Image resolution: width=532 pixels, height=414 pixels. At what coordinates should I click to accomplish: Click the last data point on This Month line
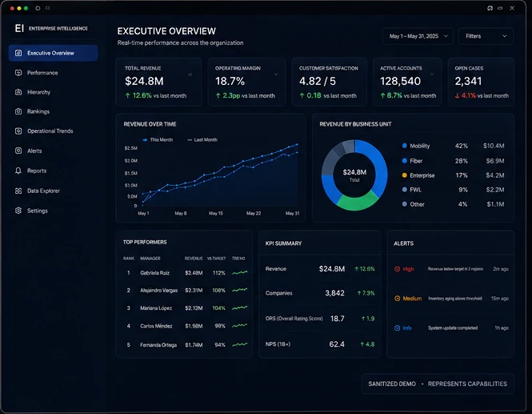point(298,144)
